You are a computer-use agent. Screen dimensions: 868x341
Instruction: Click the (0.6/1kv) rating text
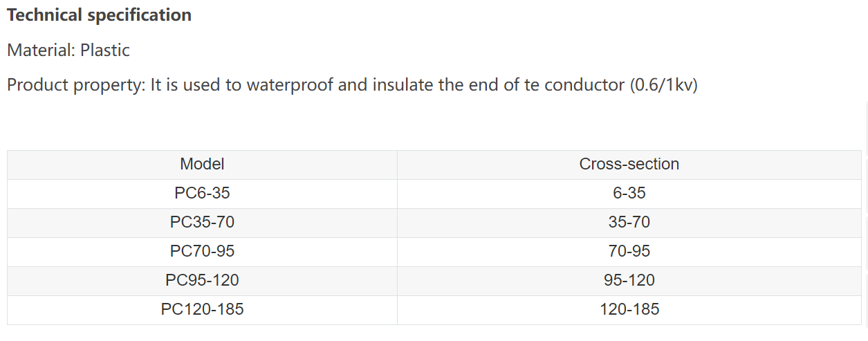pyautogui.click(x=663, y=85)
